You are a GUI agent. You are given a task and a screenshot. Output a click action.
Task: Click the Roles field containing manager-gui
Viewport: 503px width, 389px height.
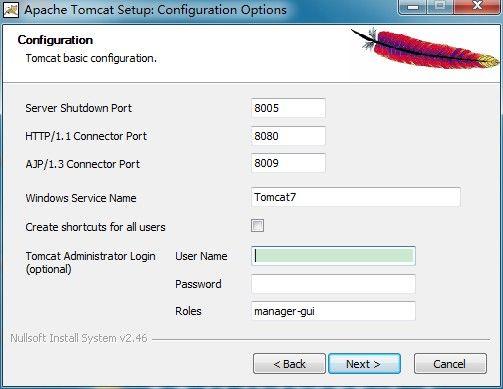click(x=333, y=311)
